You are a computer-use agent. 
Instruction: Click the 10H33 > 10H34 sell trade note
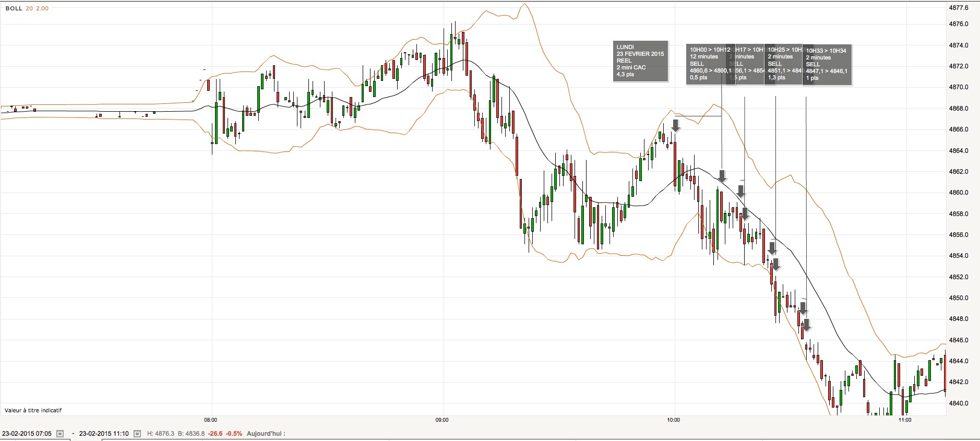tap(827, 65)
